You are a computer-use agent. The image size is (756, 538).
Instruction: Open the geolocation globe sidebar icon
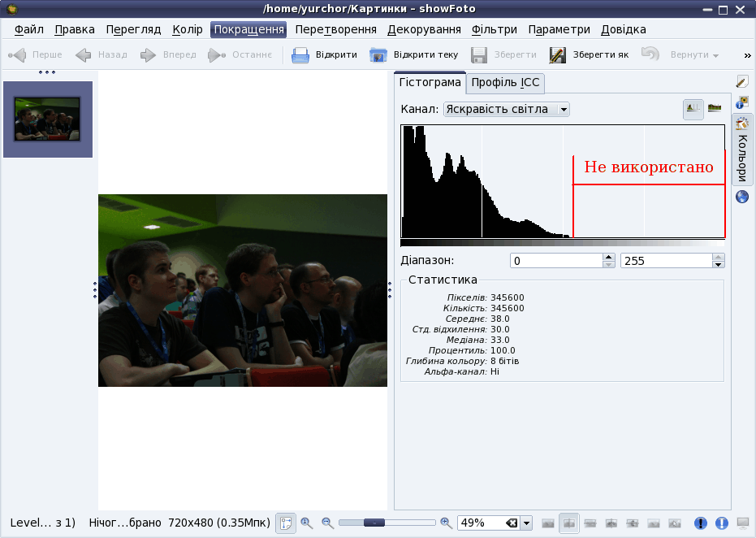point(741,197)
